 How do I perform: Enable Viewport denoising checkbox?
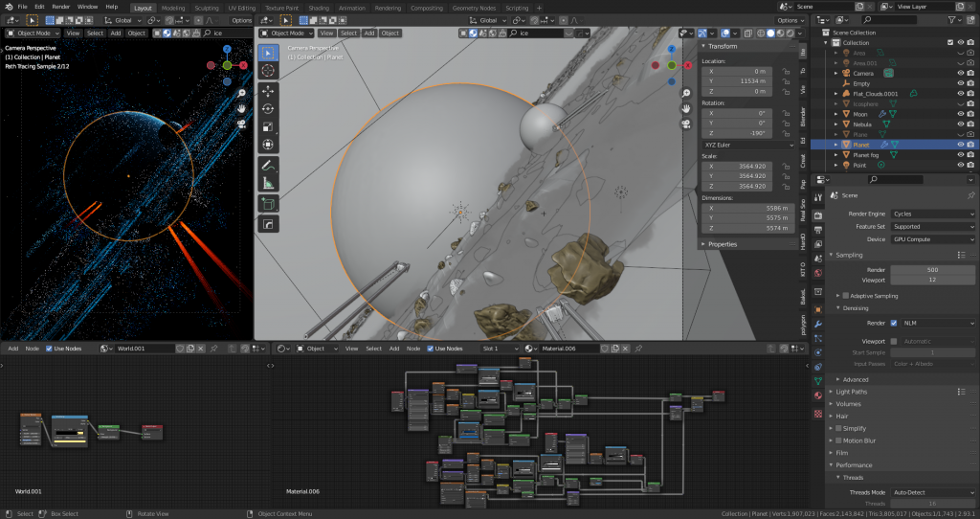tap(894, 342)
